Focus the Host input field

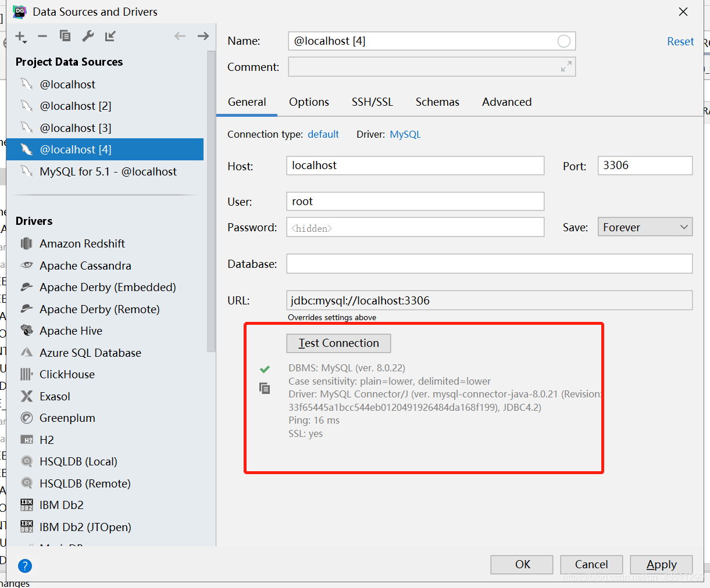(x=415, y=166)
